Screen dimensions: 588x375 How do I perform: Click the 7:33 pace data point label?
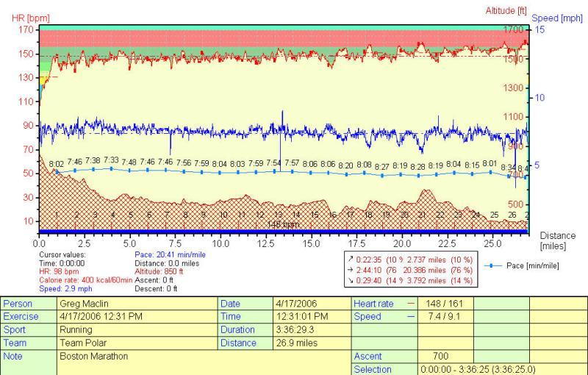(111, 160)
